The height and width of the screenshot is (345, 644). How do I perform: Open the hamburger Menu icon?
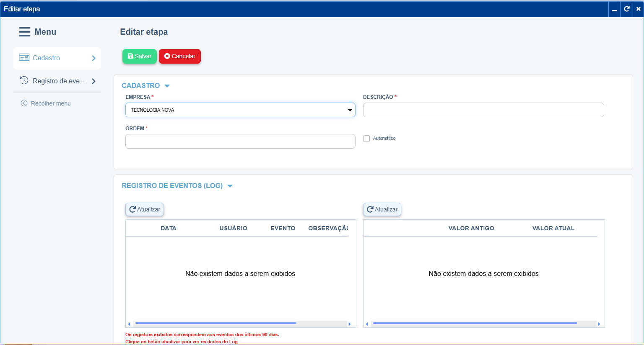click(25, 31)
